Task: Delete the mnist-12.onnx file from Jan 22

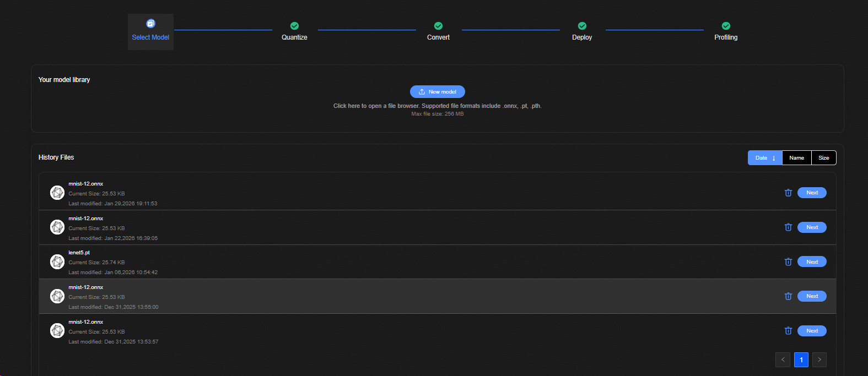Action: [x=788, y=227]
